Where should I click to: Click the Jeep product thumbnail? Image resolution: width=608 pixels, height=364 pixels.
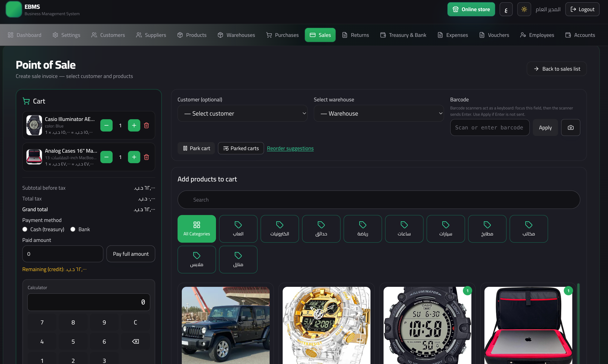click(226, 325)
